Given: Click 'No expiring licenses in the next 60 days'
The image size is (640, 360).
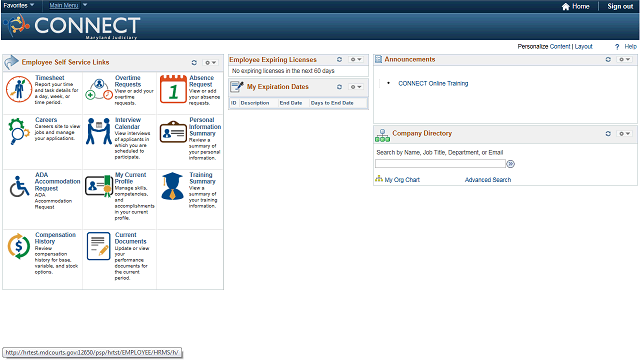Looking at the screenshot, I should pos(283,71).
